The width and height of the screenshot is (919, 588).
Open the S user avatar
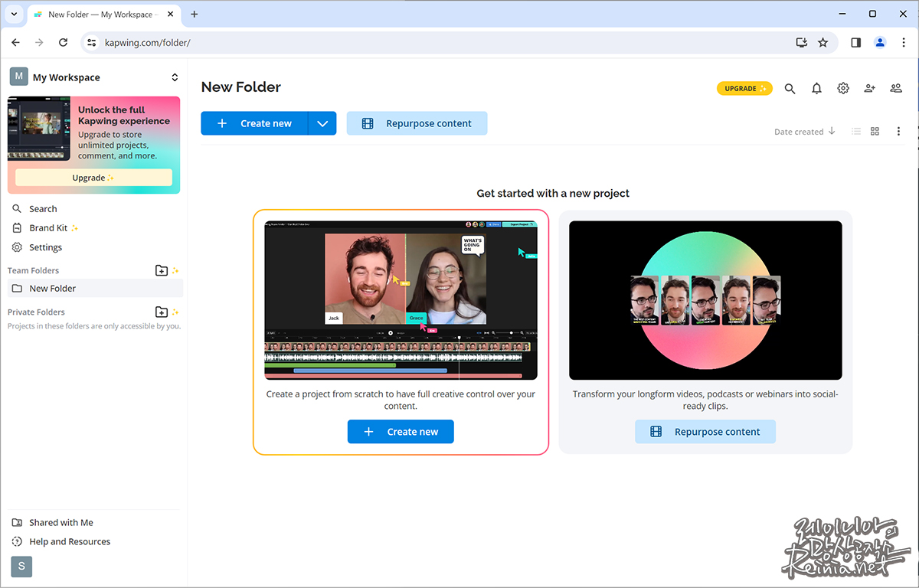click(x=21, y=567)
